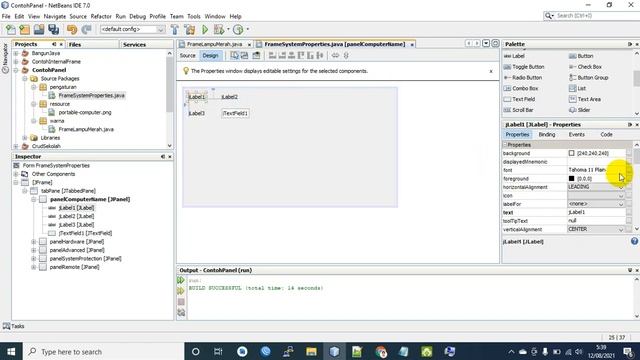Click the center horizontally align icon
640x360 pixels.
291,56
